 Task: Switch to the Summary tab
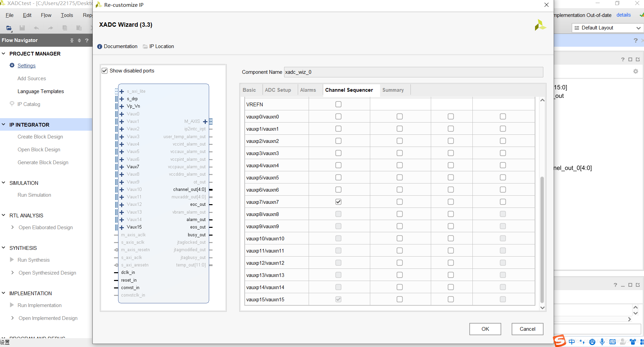(x=393, y=90)
